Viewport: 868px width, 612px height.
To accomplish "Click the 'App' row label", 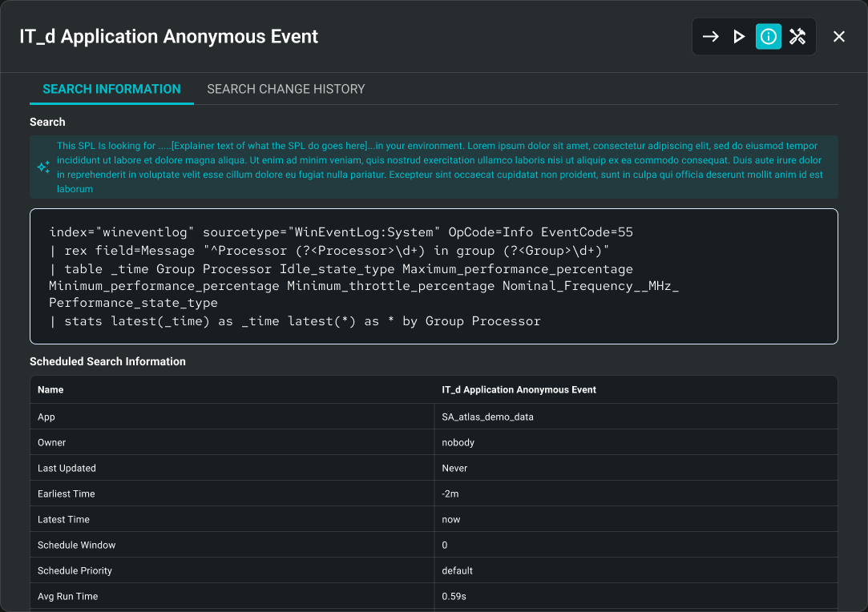I will (x=46, y=417).
